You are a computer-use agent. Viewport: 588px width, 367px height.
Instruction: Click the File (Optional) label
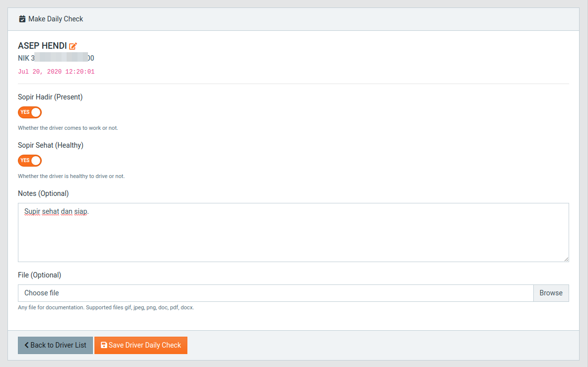[x=39, y=275]
